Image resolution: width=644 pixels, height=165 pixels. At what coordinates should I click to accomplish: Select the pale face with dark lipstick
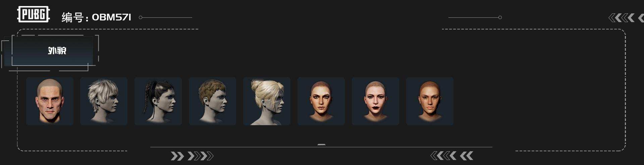[x=375, y=101]
